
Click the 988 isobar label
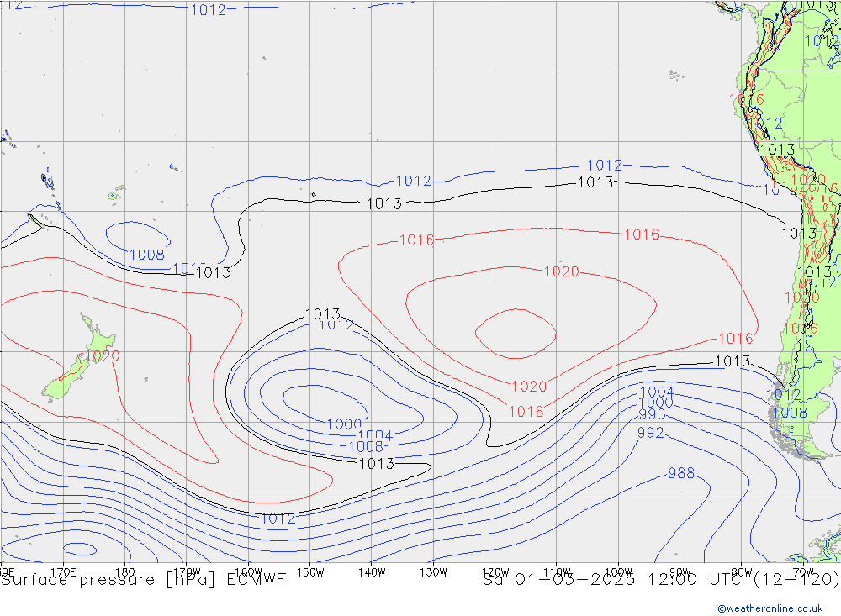click(x=681, y=473)
